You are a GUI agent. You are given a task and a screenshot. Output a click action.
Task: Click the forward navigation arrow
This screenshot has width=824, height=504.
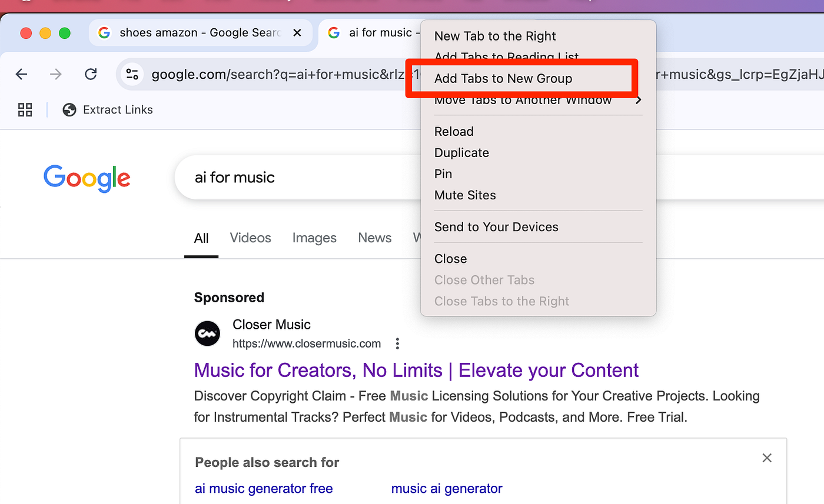pos(56,74)
